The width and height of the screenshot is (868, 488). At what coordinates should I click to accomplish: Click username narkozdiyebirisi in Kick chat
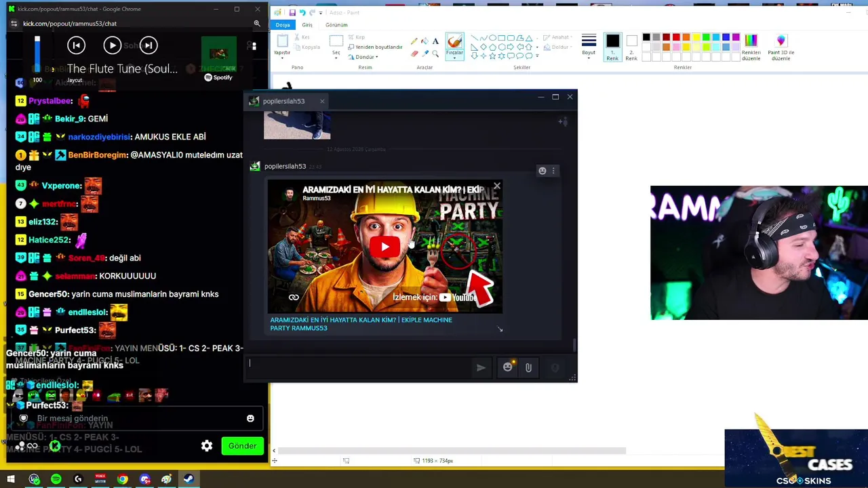click(99, 137)
